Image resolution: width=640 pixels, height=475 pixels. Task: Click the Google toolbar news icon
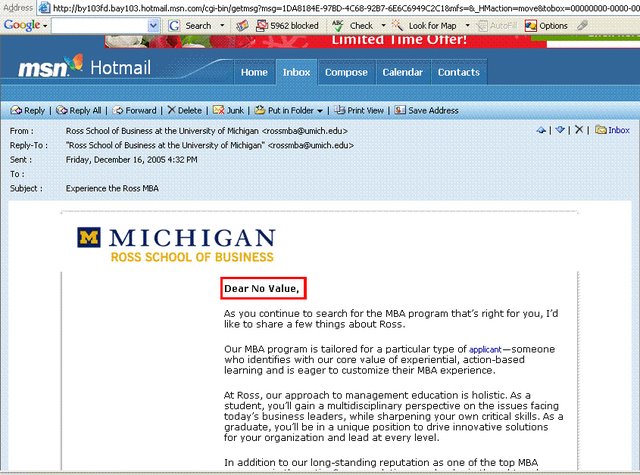click(242, 26)
